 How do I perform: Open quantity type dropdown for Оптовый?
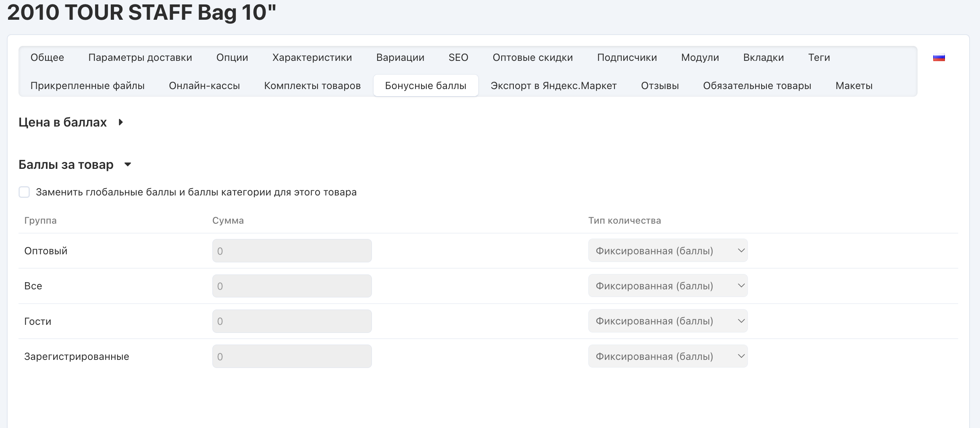coord(667,251)
